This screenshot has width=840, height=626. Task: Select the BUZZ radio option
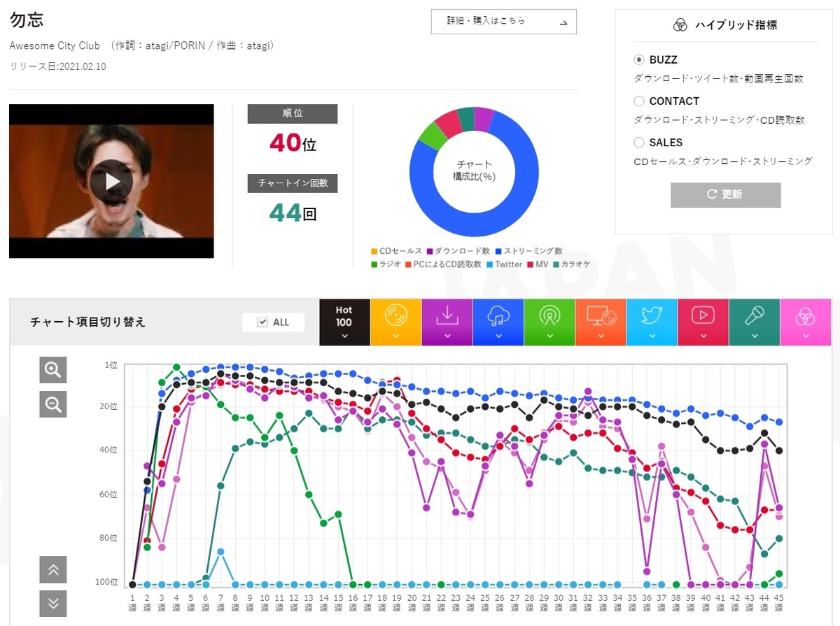[638, 60]
